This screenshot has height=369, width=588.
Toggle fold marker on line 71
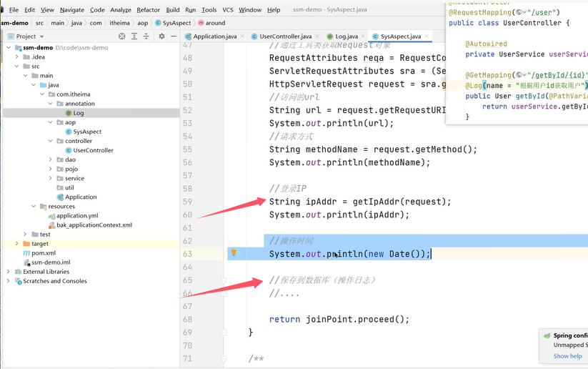click(x=224, y=358)
